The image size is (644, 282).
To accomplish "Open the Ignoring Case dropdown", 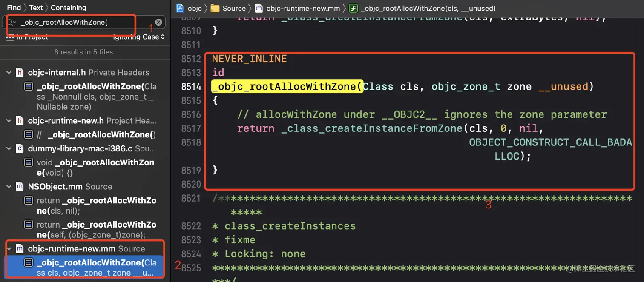I will (139, 37).
